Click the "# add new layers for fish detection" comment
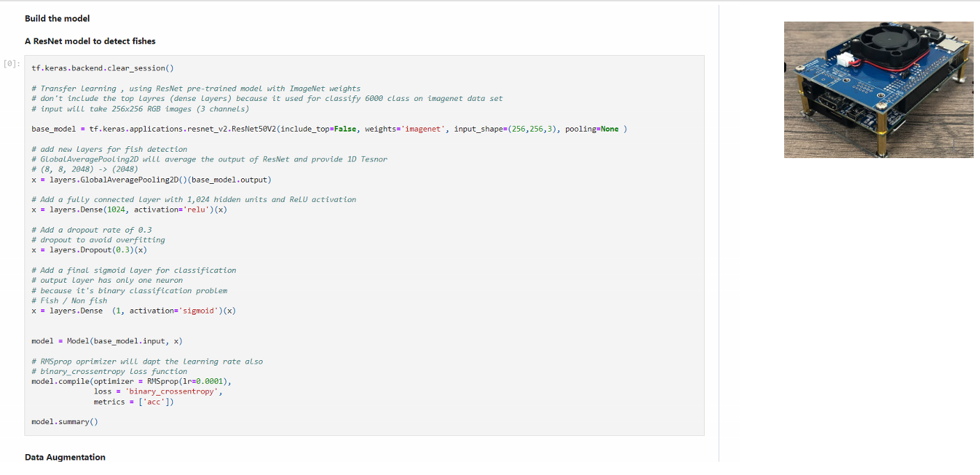This screenshot has width=980, height=475. point(109,149)
